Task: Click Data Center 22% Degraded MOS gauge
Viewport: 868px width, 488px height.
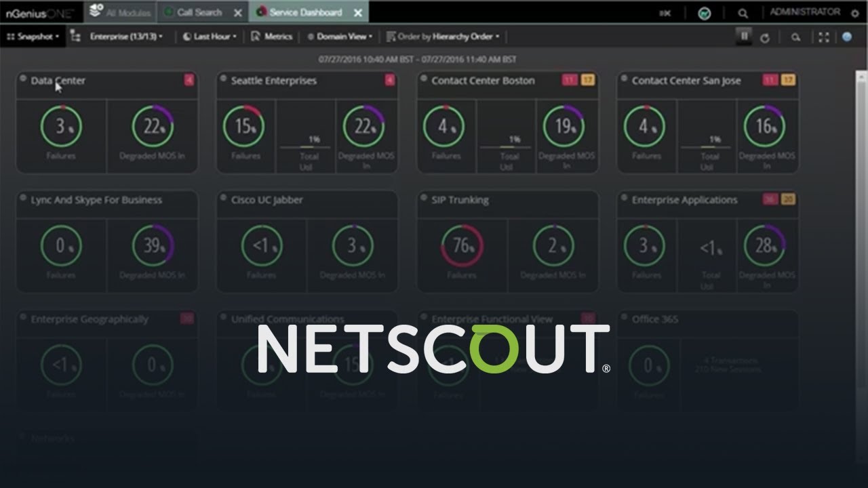Action: pyautogui.click(x=153, y=127)
